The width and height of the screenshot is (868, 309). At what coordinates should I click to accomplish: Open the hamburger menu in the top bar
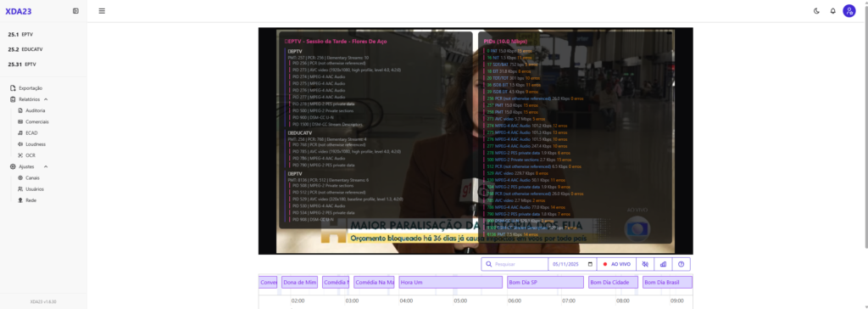102,10
